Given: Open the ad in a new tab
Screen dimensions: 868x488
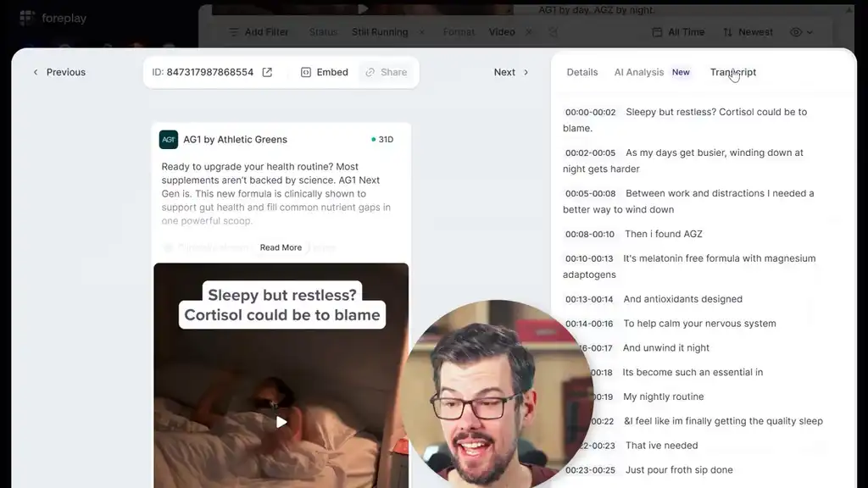Looking at the screenshot, I should click(x=267, y=72).
